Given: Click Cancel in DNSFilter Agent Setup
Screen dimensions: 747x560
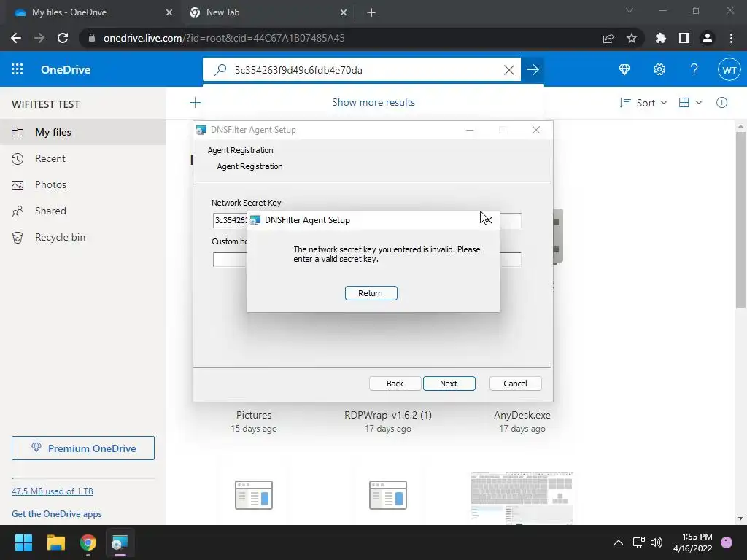Looking at the screenshot, I should 515,384.
